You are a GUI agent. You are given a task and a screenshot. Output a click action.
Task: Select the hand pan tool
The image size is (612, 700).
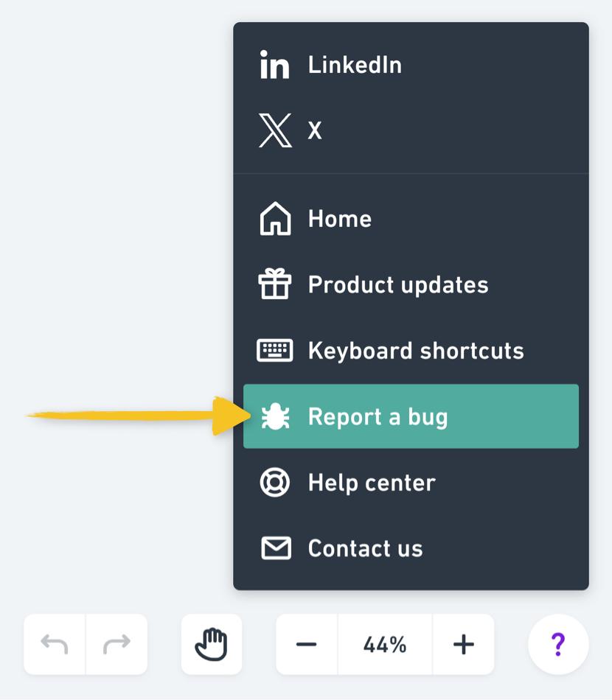click(212, 644)
